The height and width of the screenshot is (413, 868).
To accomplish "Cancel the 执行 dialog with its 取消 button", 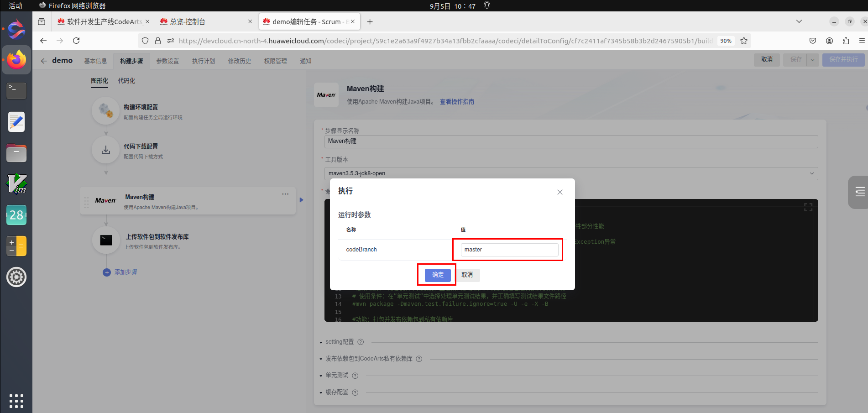I will (467, 275).
